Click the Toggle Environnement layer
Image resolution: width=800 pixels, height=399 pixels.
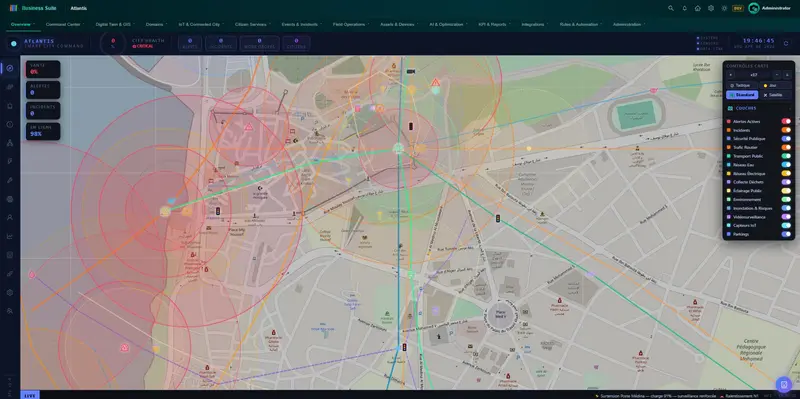(x=786, y=200)
